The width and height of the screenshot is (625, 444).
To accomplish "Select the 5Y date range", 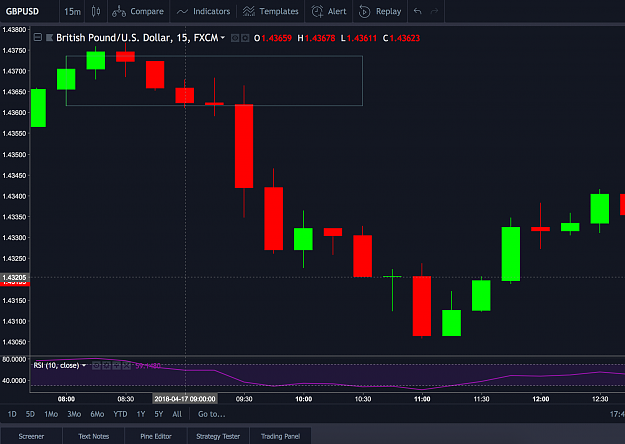I will click(x=159, y=414).
